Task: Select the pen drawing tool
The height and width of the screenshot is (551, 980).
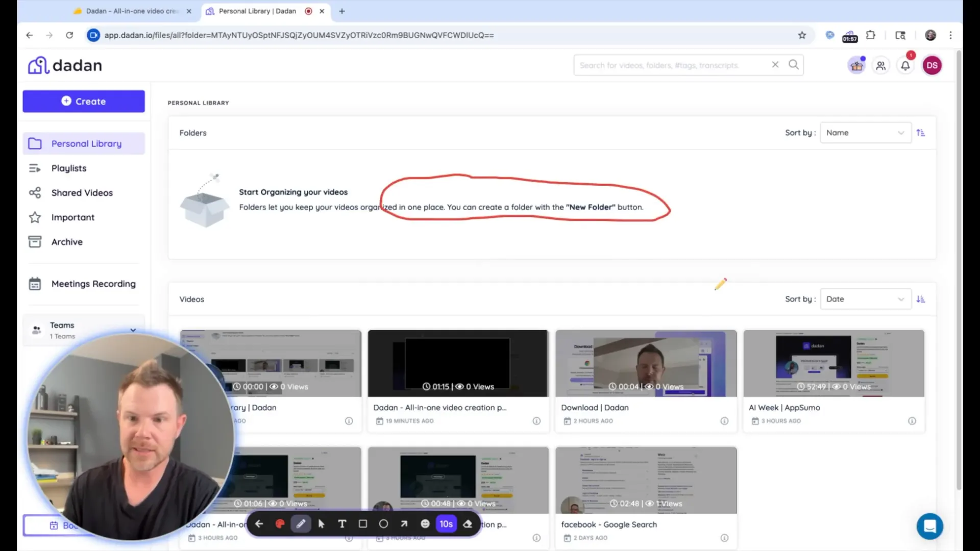Action: [x=301, y=524]
